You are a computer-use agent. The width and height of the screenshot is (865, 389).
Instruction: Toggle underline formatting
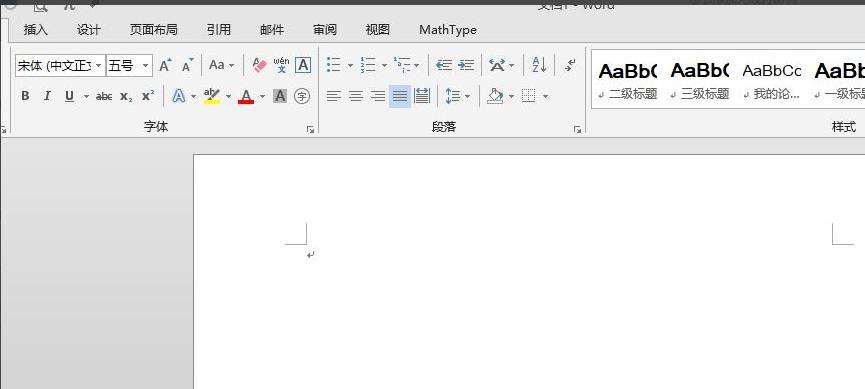(70, 96)
